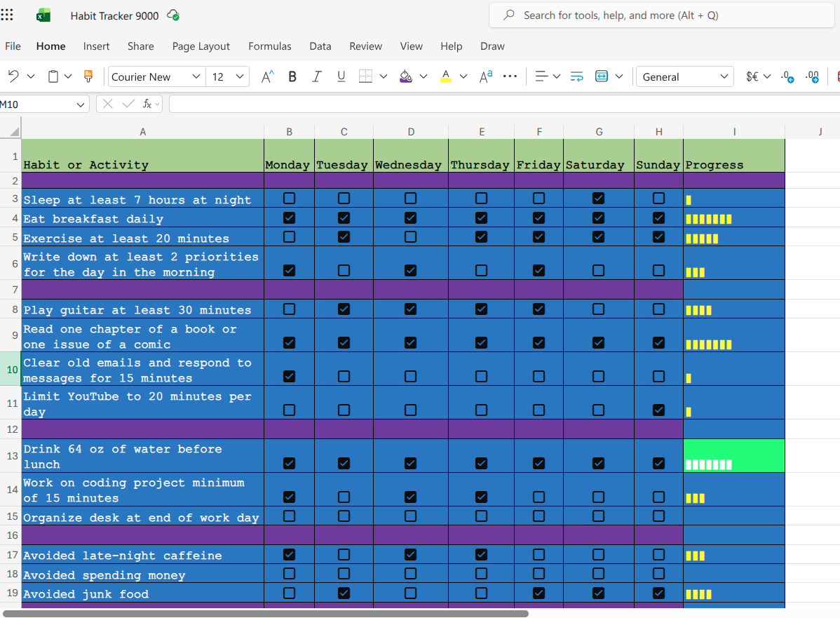Expand the currency format options arrow
Screen dimensions: 840x618
[767, 76]
